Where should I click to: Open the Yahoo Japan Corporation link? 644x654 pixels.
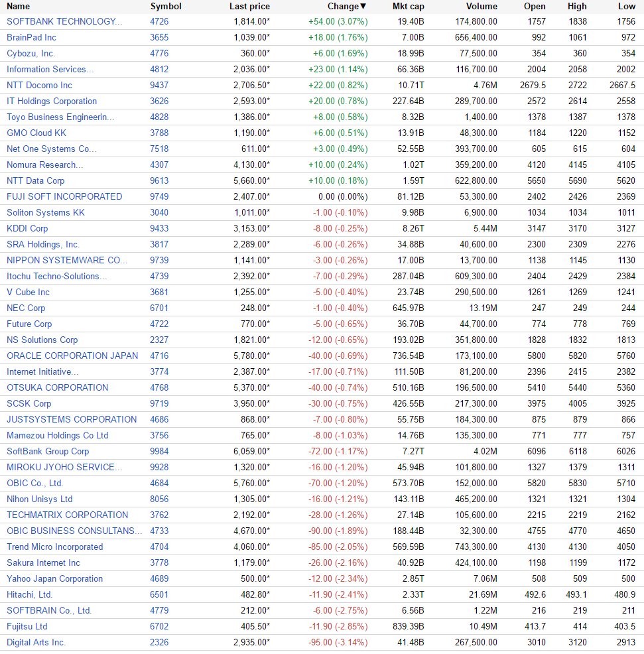pyautogui.click(x=54, y=578)
